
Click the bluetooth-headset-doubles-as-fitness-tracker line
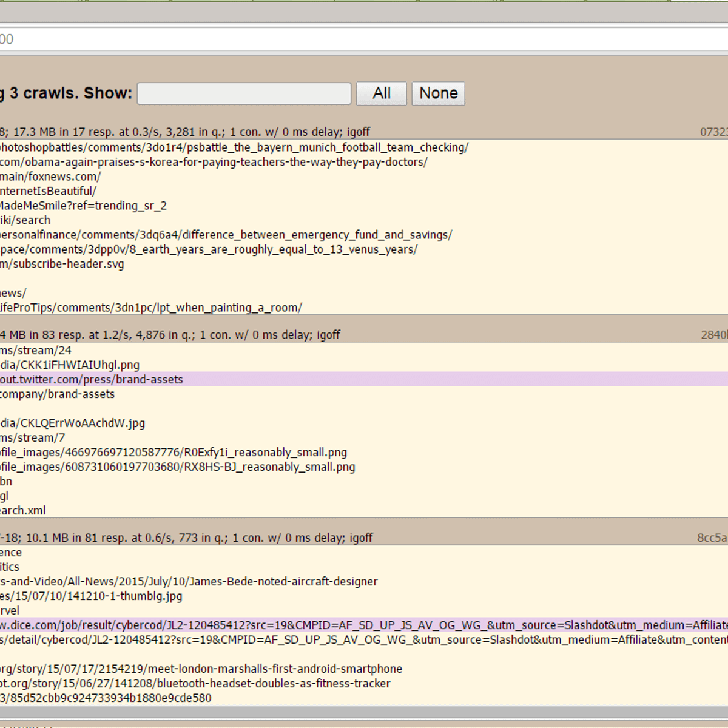pyautogui.click(x=195, y=683)
